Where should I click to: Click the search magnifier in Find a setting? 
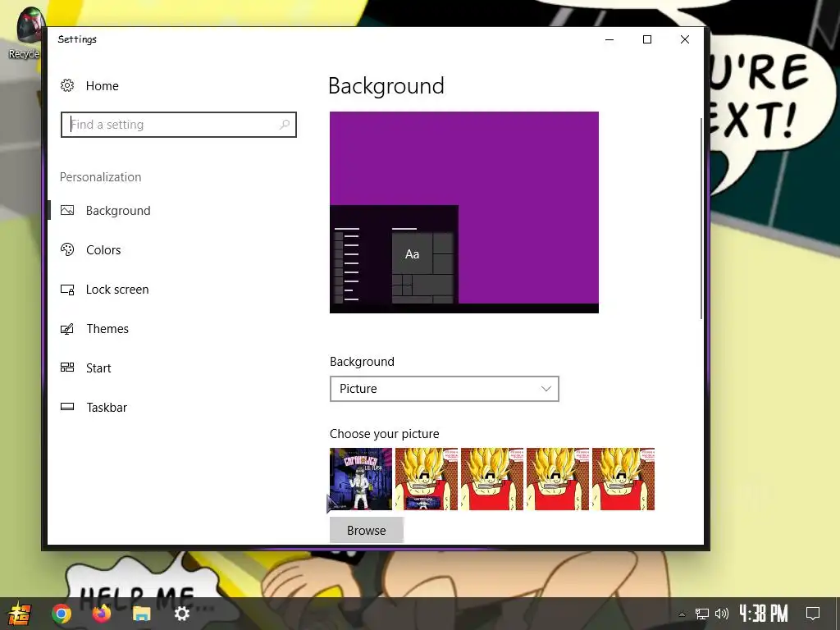(285, 125)
